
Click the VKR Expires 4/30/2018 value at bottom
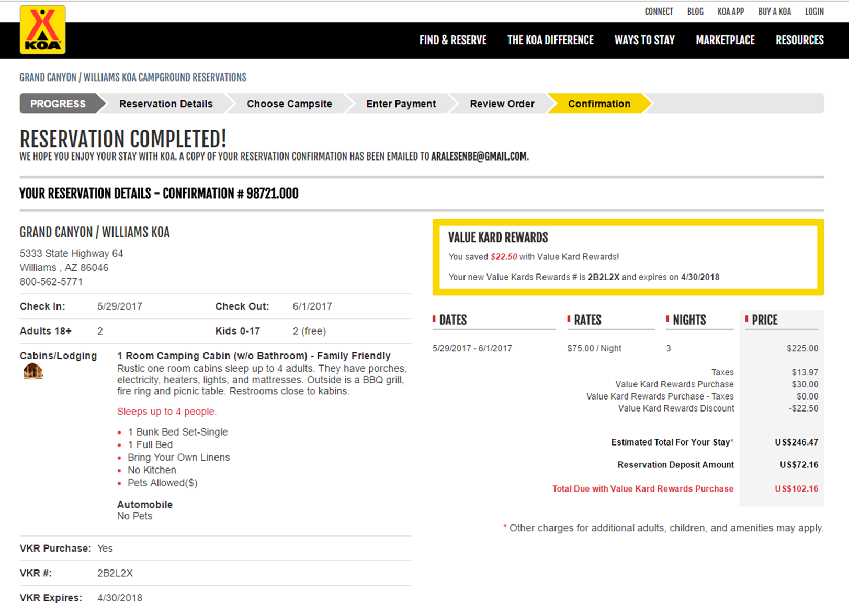[119, 598]
